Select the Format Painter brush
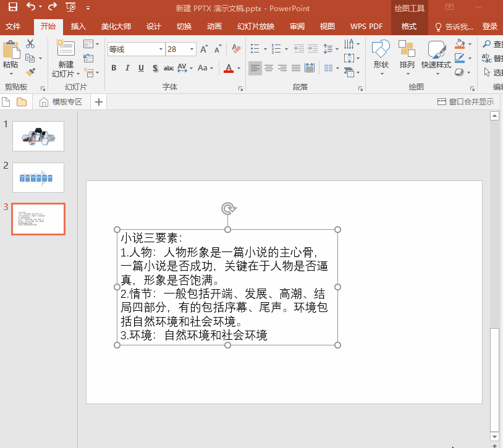Viewport: 503px width, 448px height. (30, 72)
